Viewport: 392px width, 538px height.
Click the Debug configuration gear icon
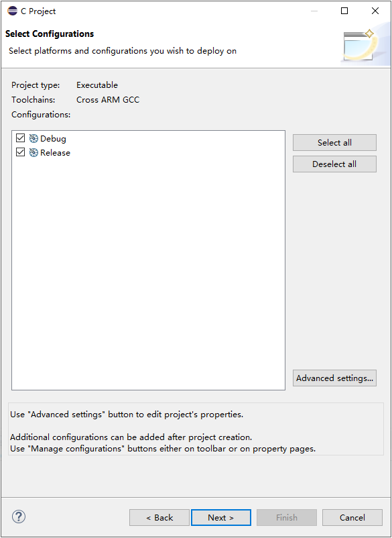click(34, 138)
